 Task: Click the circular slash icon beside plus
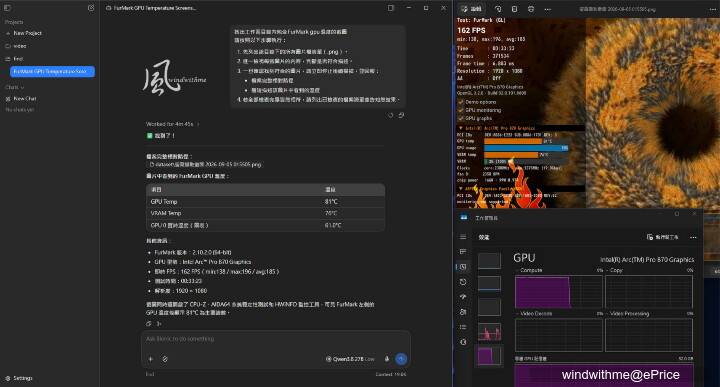click(165, 359)
